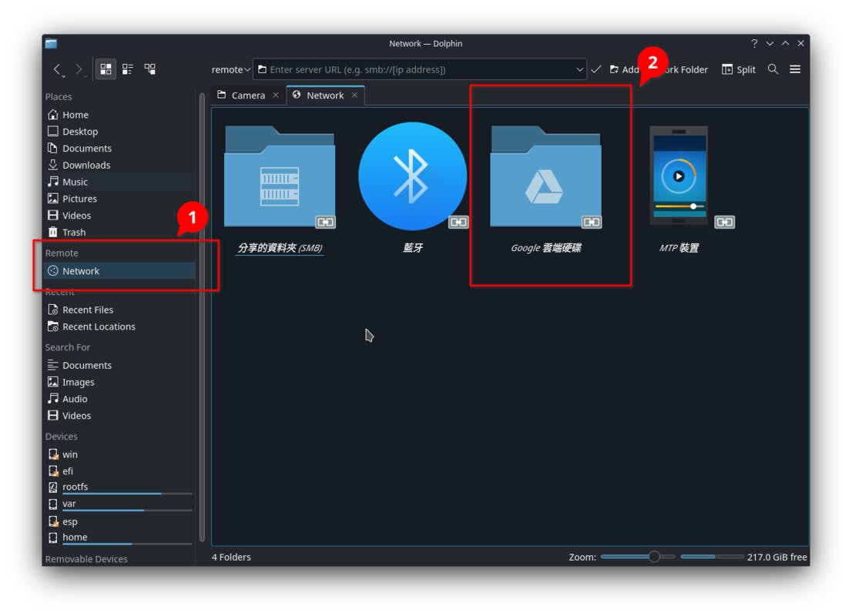Switch to Icons view mode
852x616 pixels.
tap(106, 69)
